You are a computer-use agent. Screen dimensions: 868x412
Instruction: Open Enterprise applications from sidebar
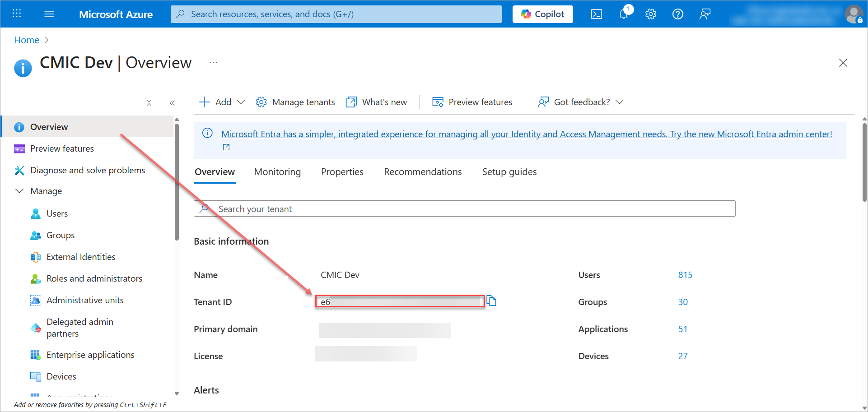click(x=90, y=355)
